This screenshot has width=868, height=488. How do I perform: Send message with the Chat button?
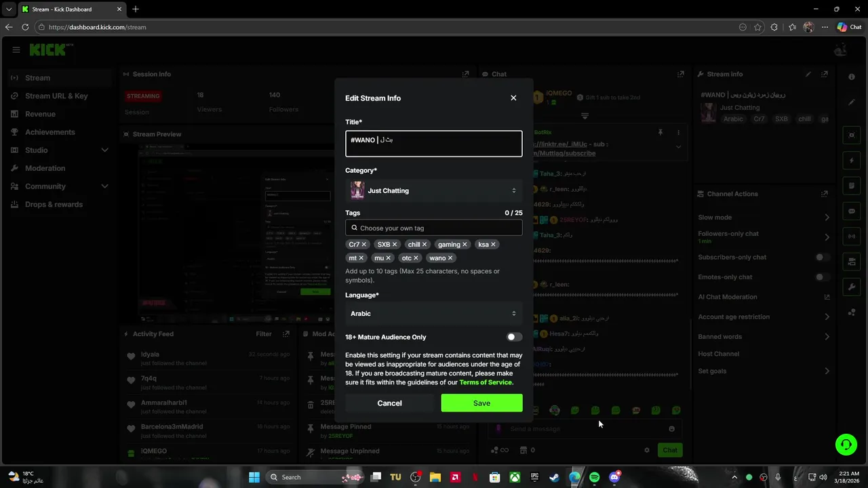(x=670, y=450)
